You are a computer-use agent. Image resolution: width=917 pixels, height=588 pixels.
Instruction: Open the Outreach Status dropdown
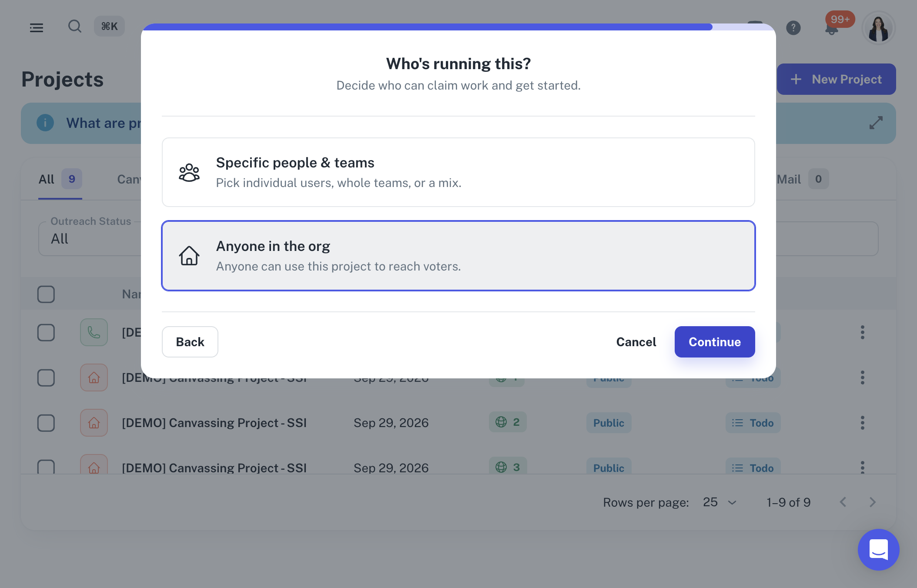click(90, 238)
